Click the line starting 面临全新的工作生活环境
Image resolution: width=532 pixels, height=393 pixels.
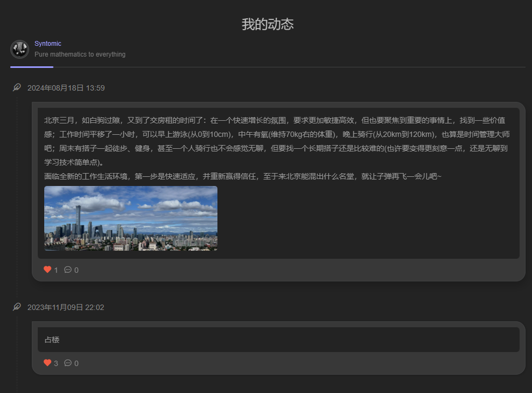(x=243, y=176)
